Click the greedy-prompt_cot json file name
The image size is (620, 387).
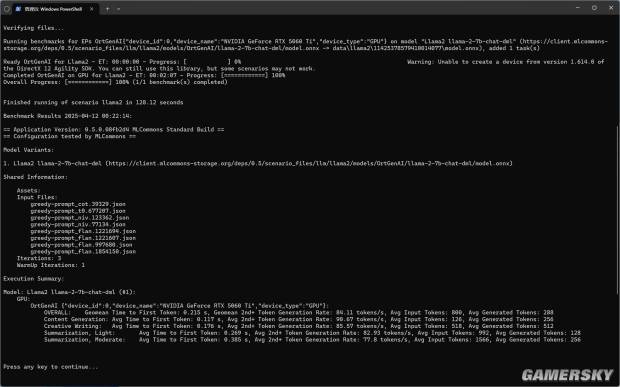pyautogui.click(x=78, y=204)
